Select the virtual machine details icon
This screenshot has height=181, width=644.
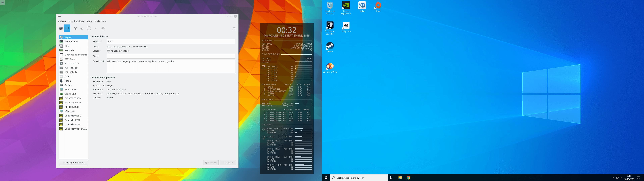[67, 28]
